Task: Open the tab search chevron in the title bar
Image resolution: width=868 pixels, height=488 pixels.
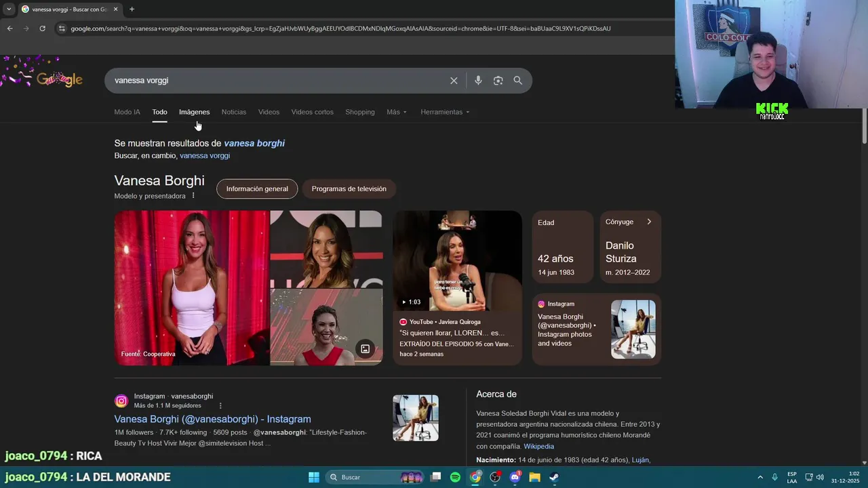Action: [x=9, y=9]
